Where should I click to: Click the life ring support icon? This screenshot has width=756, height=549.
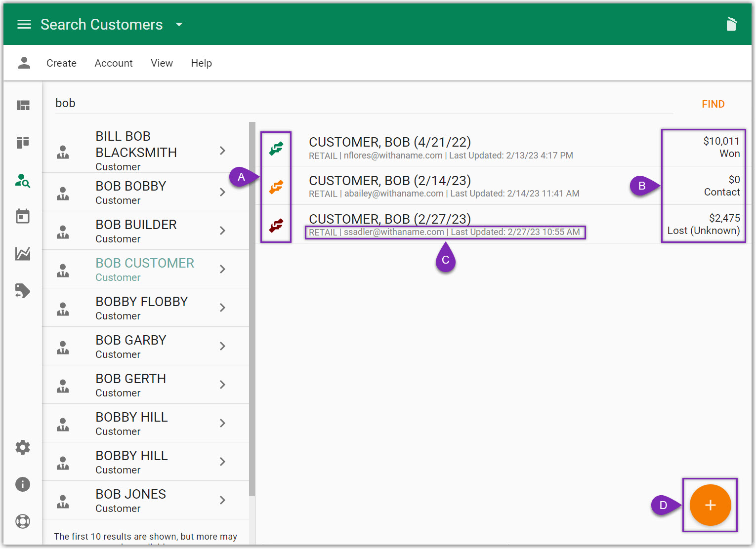pyautogui.click(x=23, y=521)
